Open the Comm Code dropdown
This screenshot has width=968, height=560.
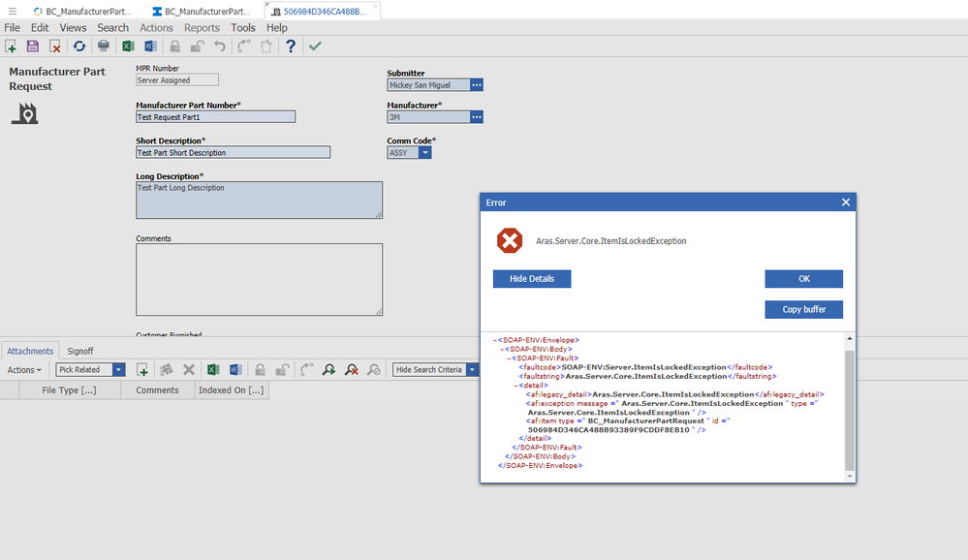pos(425,153)
